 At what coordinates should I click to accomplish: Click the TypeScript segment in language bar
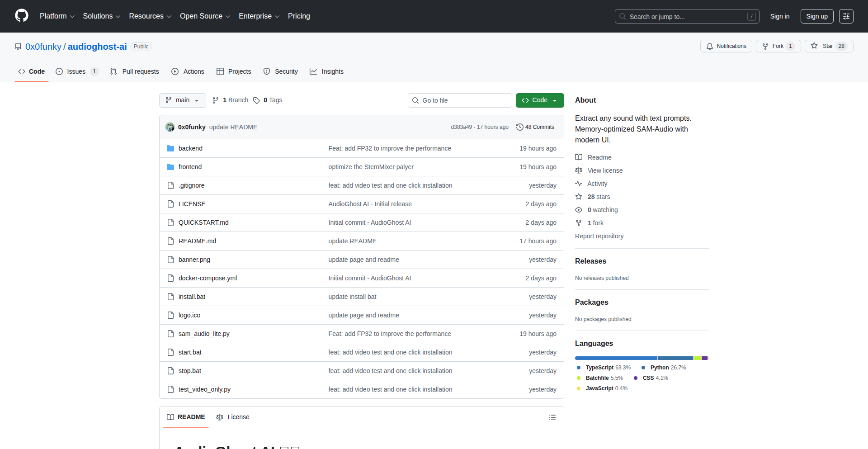click(x=616, y=358)
